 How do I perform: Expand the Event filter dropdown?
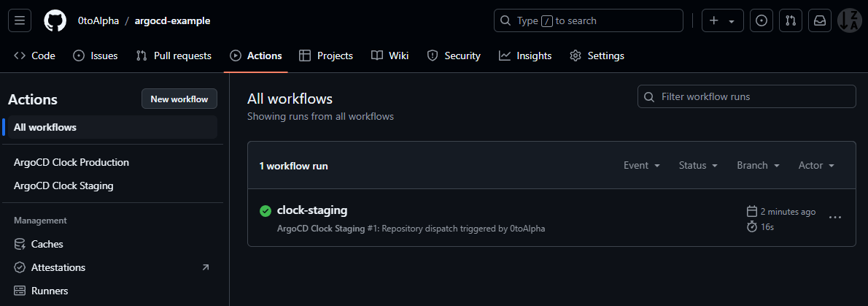642,166
